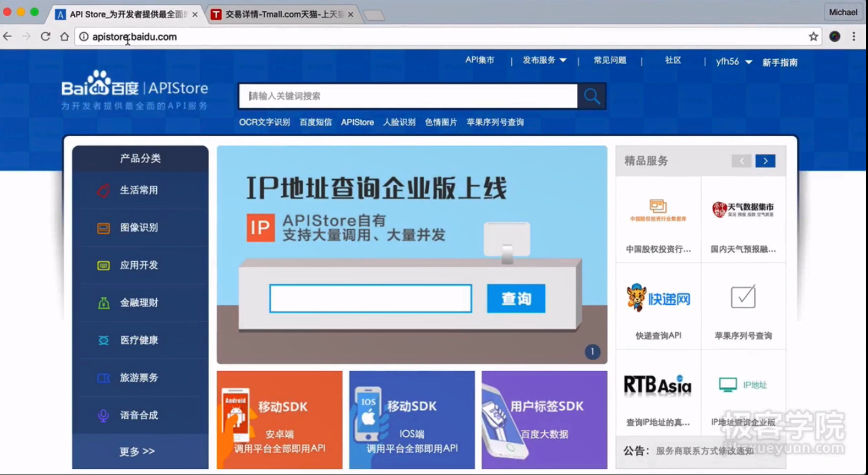Go to browser home icon
Screen dimensions: 868x475
click(65, 36)
